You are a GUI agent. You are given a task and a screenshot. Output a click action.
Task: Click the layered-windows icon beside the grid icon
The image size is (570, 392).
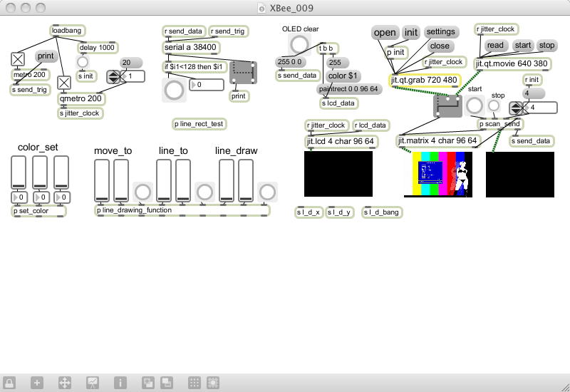pos(167,383)
